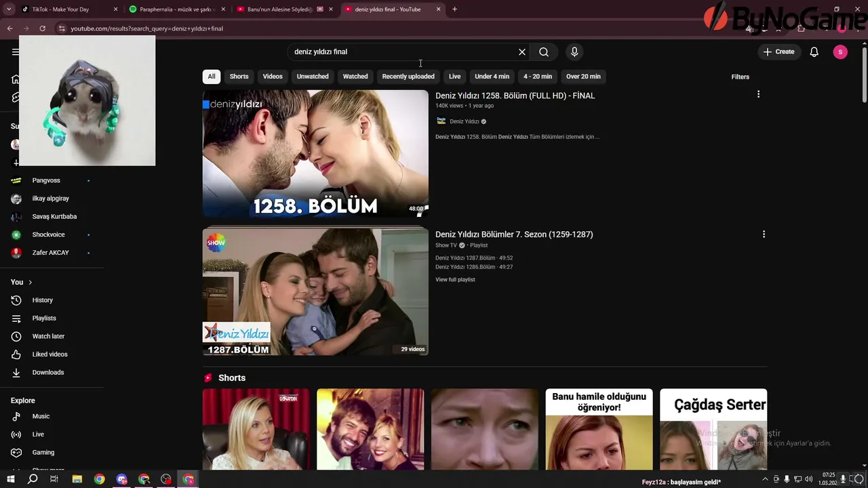The width and height of the screenshot is (868, 488).
Task: Open File Explorer from the taskbar
Action: pos(77,479)
